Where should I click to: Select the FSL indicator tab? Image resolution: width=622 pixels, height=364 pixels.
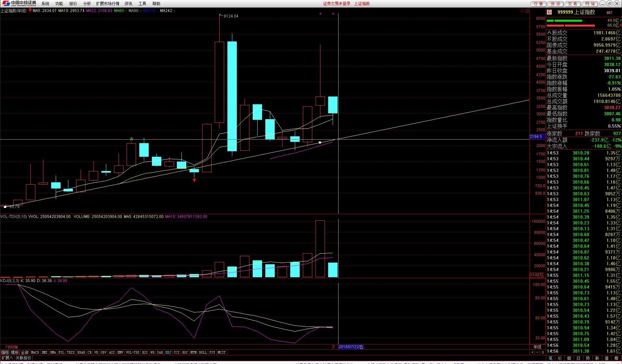(x=62, y=352)
